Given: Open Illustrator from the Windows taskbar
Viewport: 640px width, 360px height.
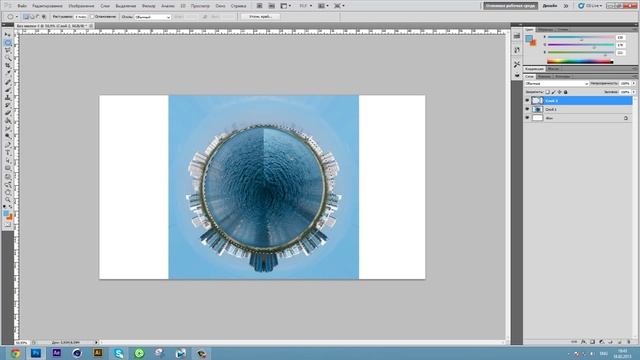Looking at the screenshot, I should [98, 353].
